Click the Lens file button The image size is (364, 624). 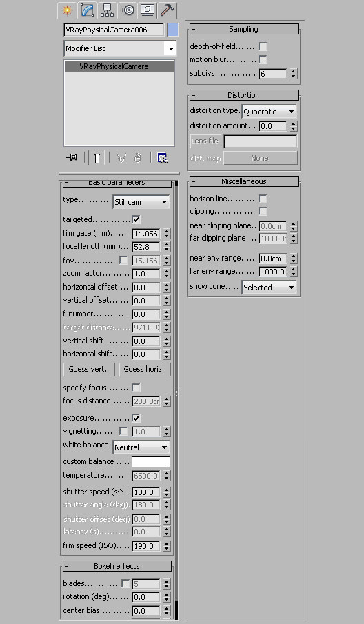click(205, 141)
